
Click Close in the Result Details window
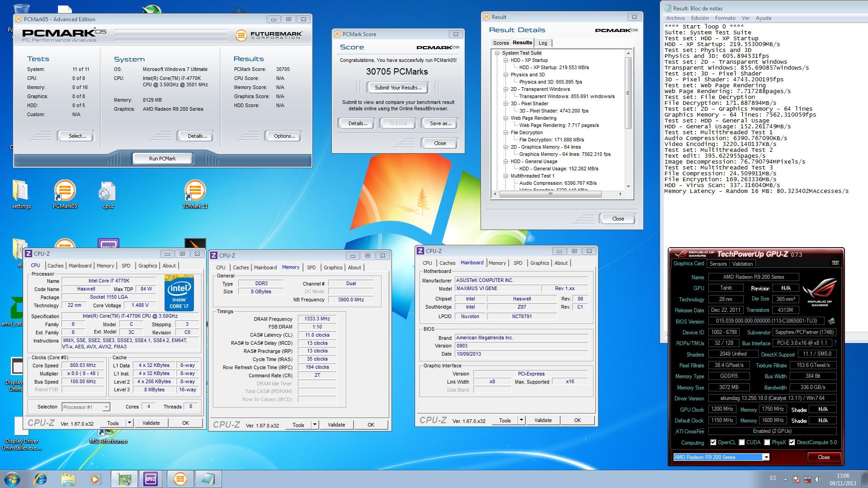click(618, 219)
